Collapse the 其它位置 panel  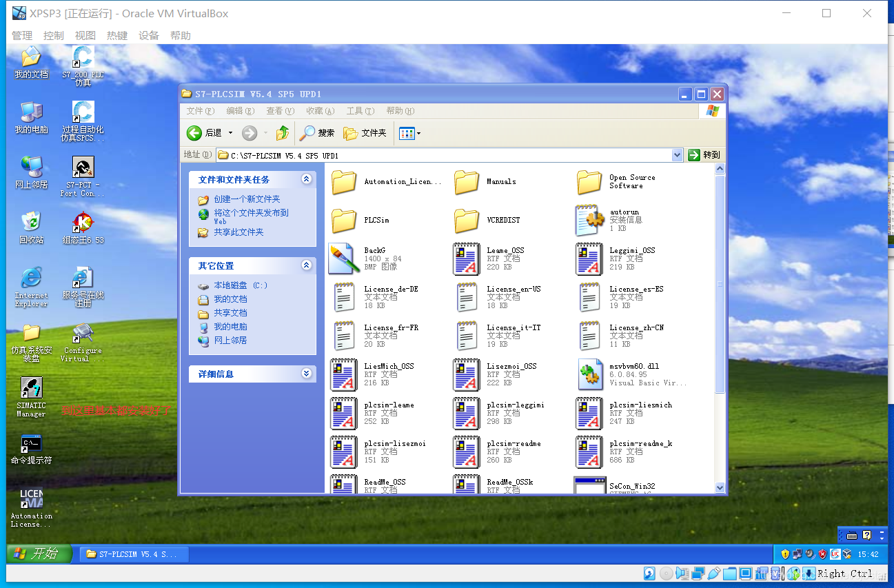click(307, 265)
